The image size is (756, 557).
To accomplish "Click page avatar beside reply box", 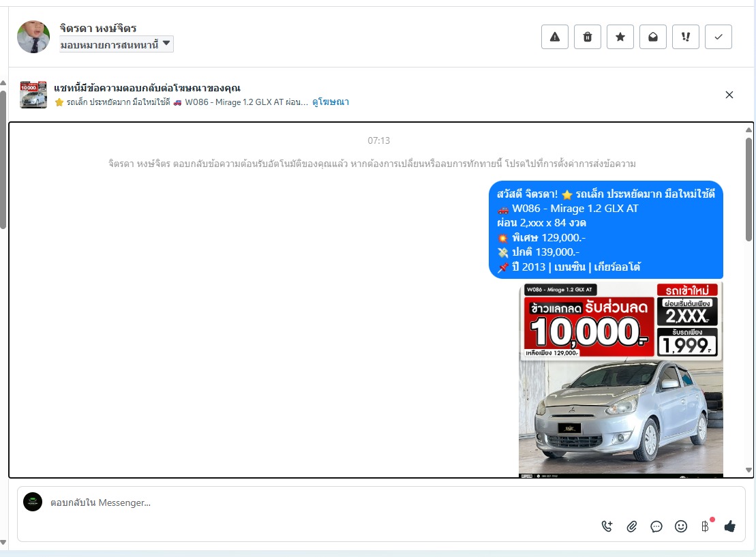I will (x=33, y=502).
